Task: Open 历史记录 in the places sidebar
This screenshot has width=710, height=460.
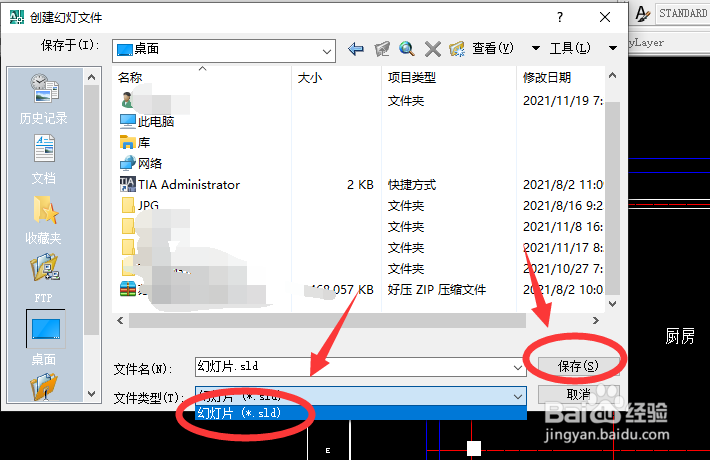Action: pos(44,99)
